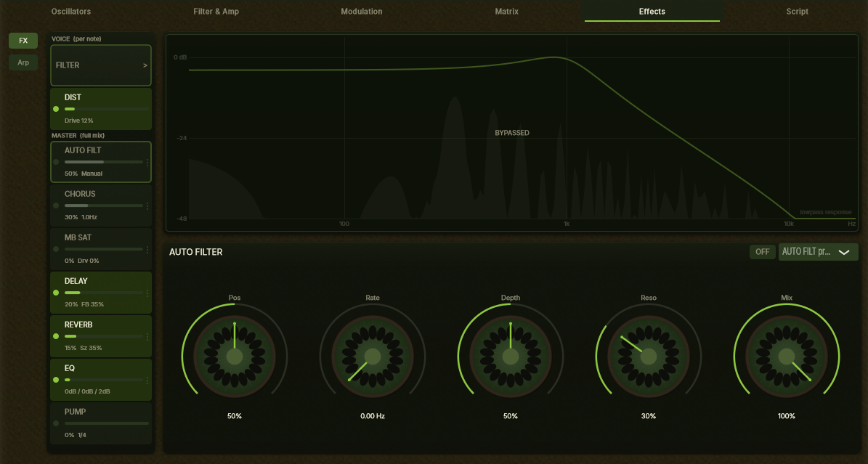Click the Reso value 30%
The image size is (868, 464).
[648, 416]
